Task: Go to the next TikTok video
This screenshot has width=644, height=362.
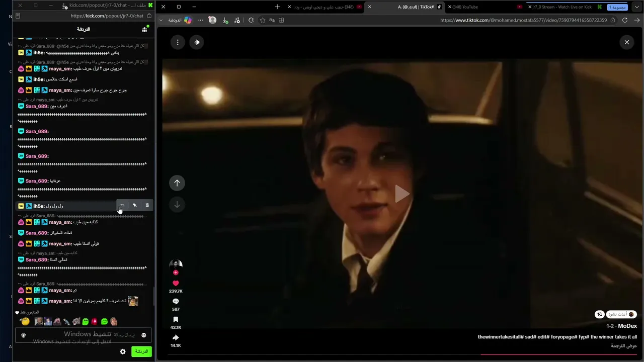Action: tap(177, 205)
